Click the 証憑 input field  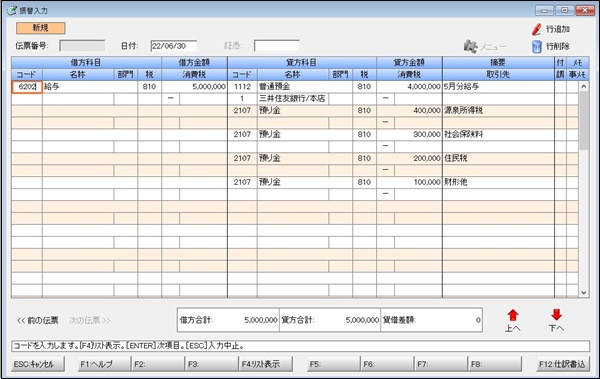277,46
